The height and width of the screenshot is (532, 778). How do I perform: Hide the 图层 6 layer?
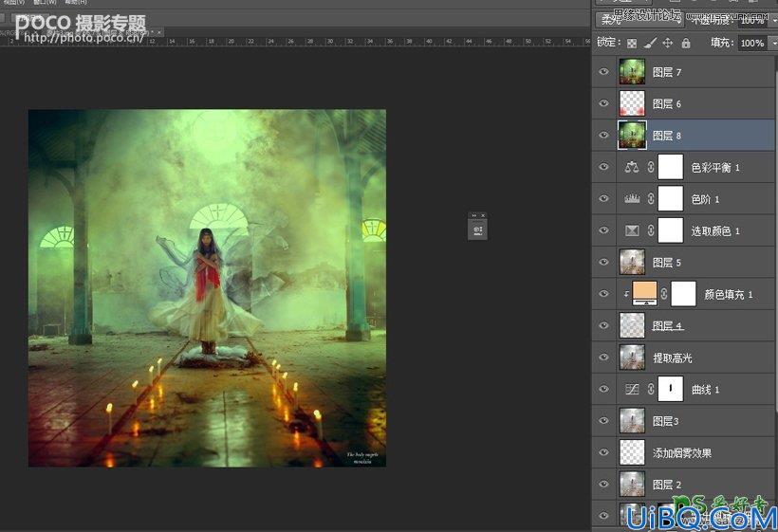[x=603, y=103]
